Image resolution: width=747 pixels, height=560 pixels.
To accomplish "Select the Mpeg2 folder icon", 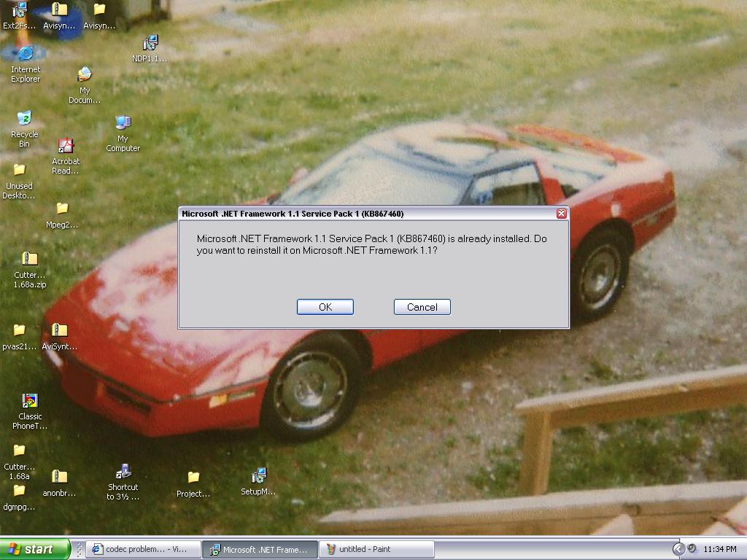I will (x=62, y=215).
